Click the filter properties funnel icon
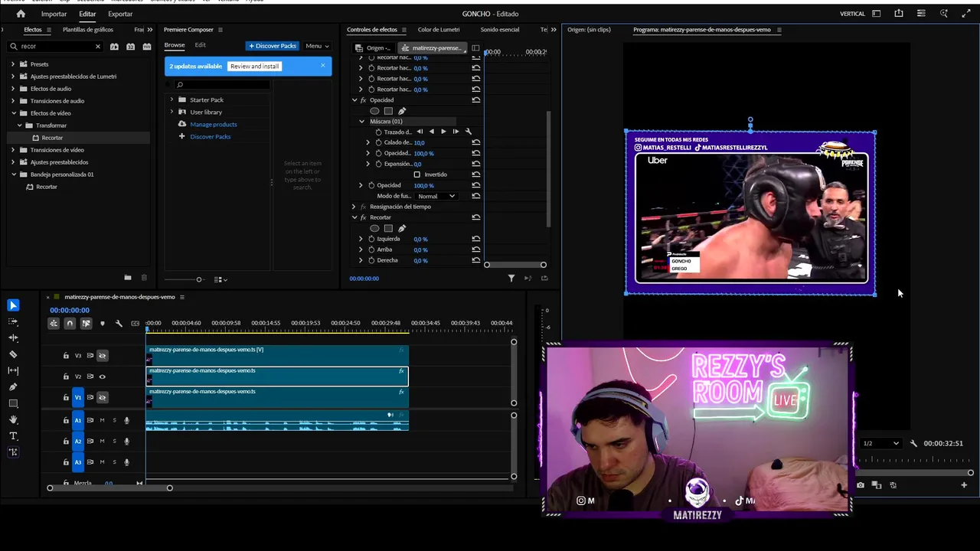 pos(511,279)
